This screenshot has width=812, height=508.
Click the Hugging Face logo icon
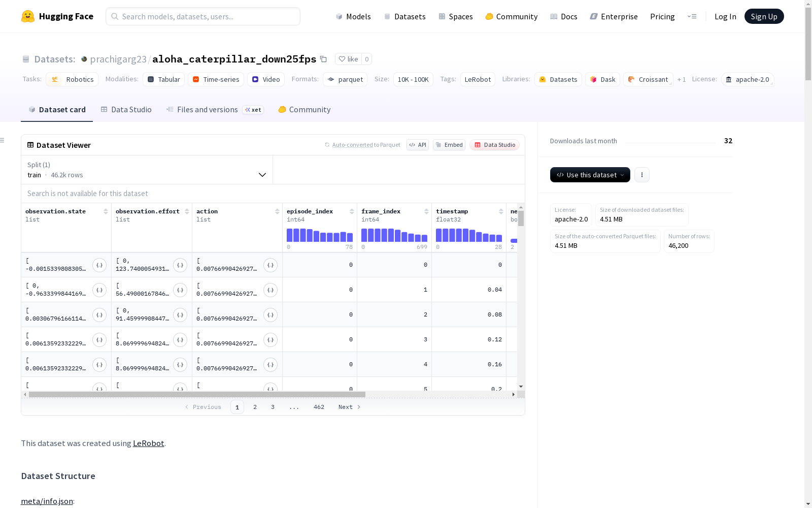point(28,16)
